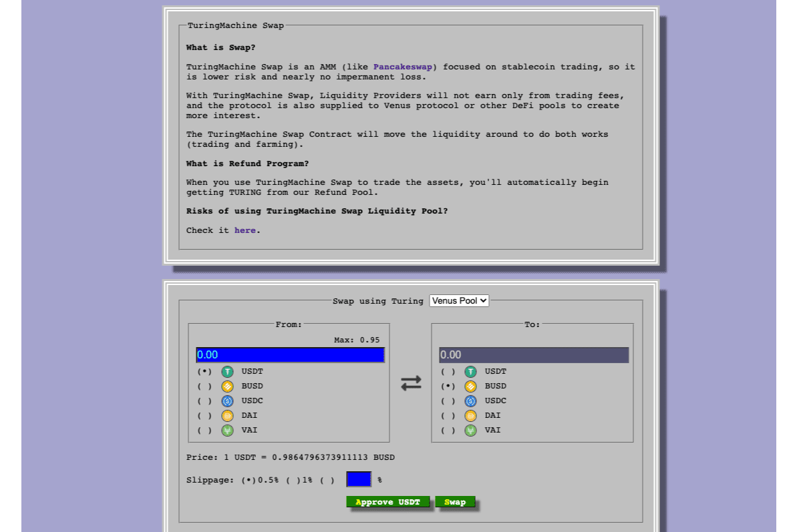
Task: Click the USDC label in From panel
Action: (x=253, y=401)
